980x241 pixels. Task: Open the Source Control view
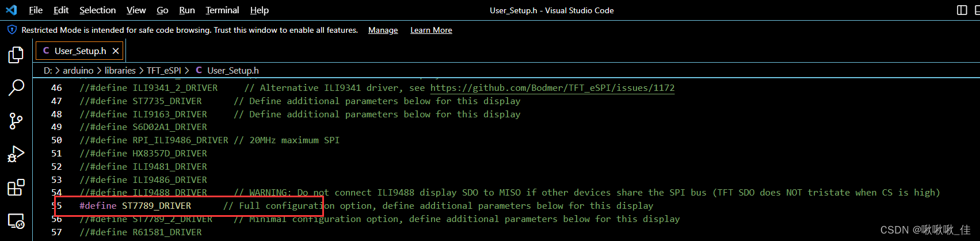tap(16, 121)
